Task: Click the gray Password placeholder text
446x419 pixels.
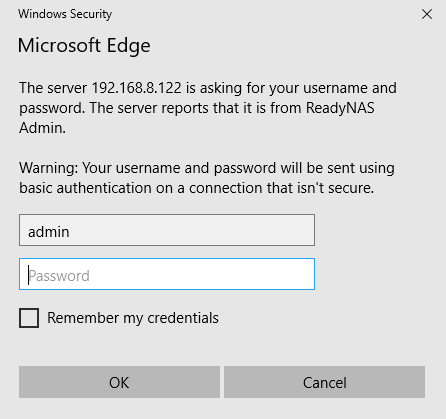Action: point(59,276)
